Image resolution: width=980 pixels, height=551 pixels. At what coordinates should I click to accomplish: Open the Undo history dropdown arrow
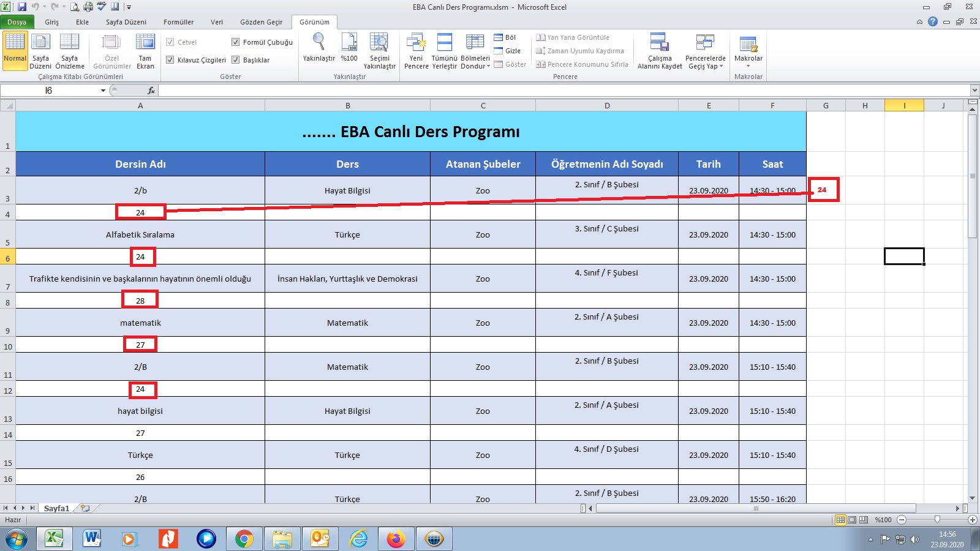(x=44, y=7)
